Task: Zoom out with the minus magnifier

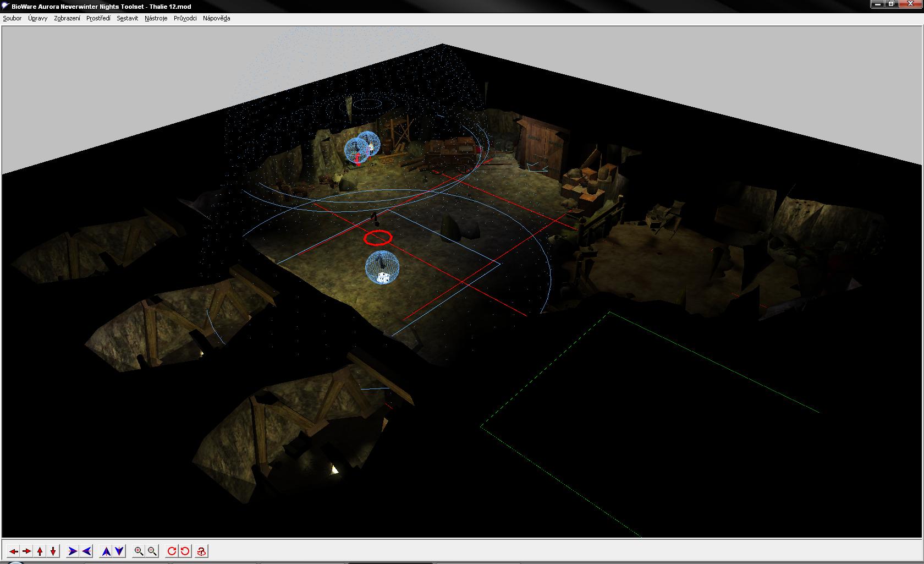Action: point(152,551)
